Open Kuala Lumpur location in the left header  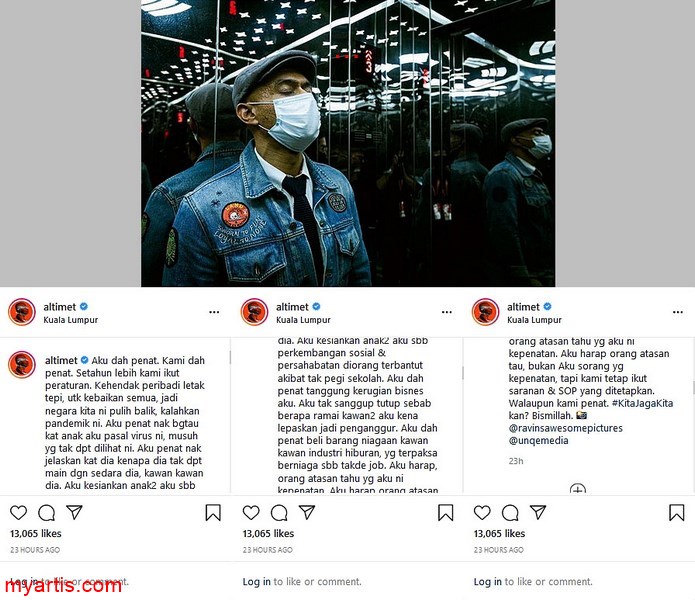pyautogui.click(x=70, y=320)
